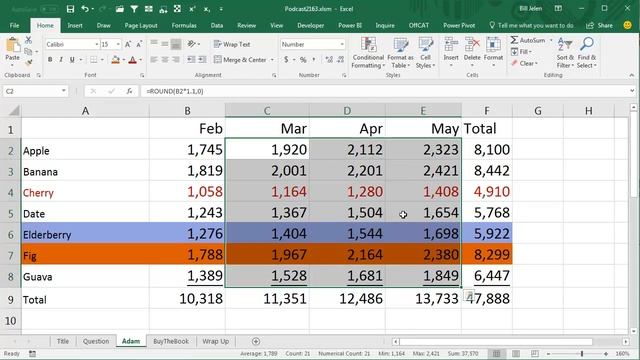Click the Insert Function fx icon

pyautogui.click(x=129, y=91)
